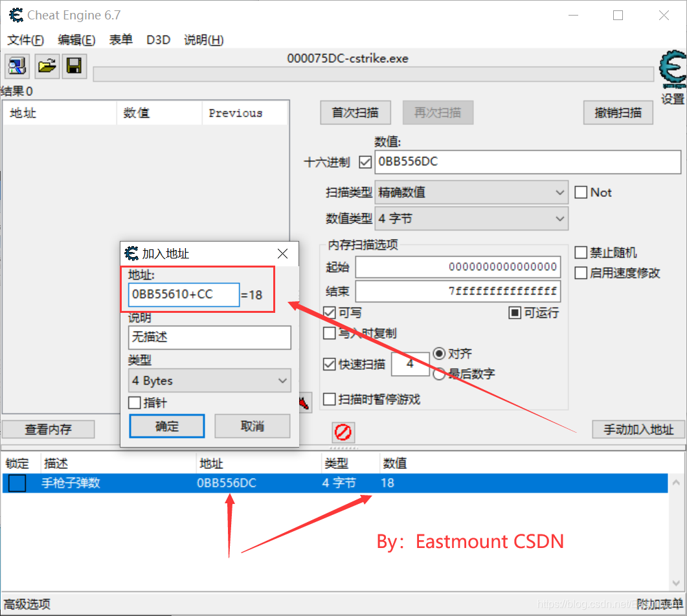This screenshot has height=616, width=687.
Task: Enable the Not checkbox
Action: click(581, 192)
